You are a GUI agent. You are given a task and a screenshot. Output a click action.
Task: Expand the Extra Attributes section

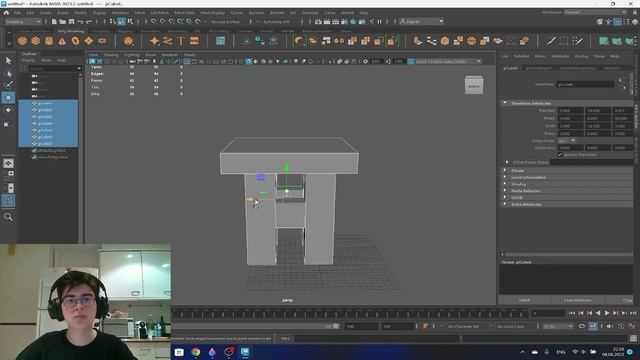[x=505, y=204]
